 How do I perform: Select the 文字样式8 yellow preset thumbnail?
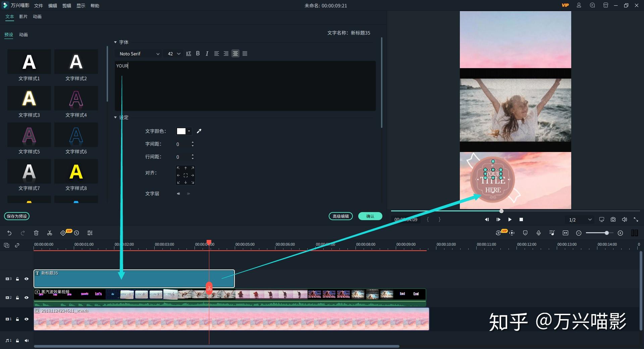76,171
